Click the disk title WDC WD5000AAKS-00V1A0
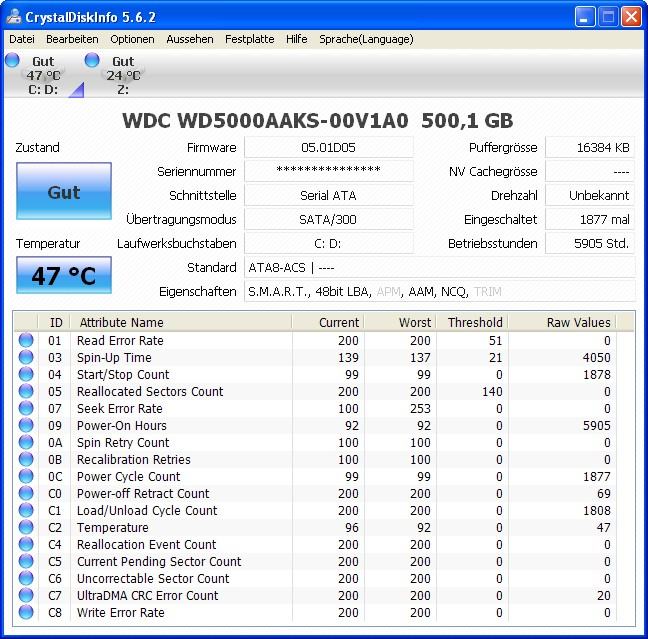Screen dimensions: 648x639 coord(265,121)
